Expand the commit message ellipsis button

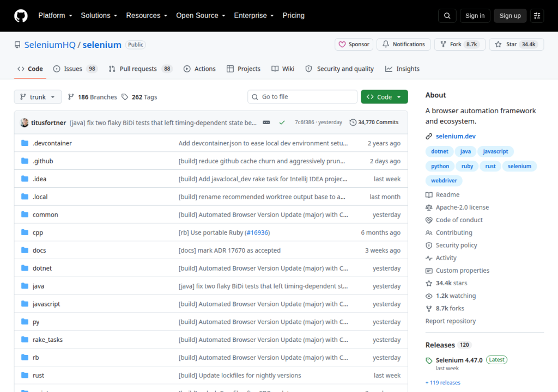point(266,122)
